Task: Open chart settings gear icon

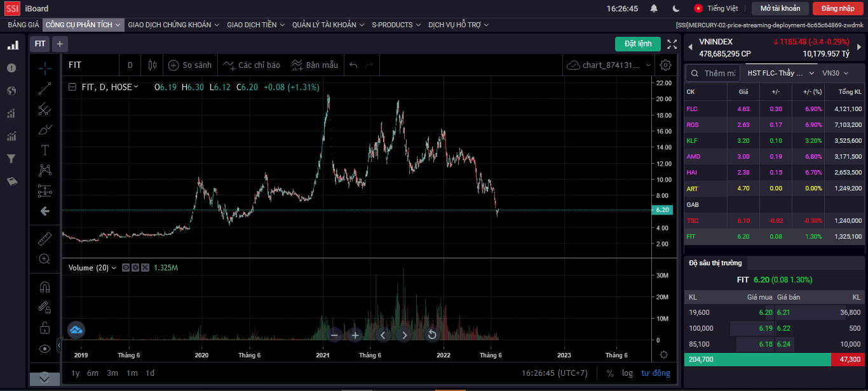Action: [x=665, y=65]
